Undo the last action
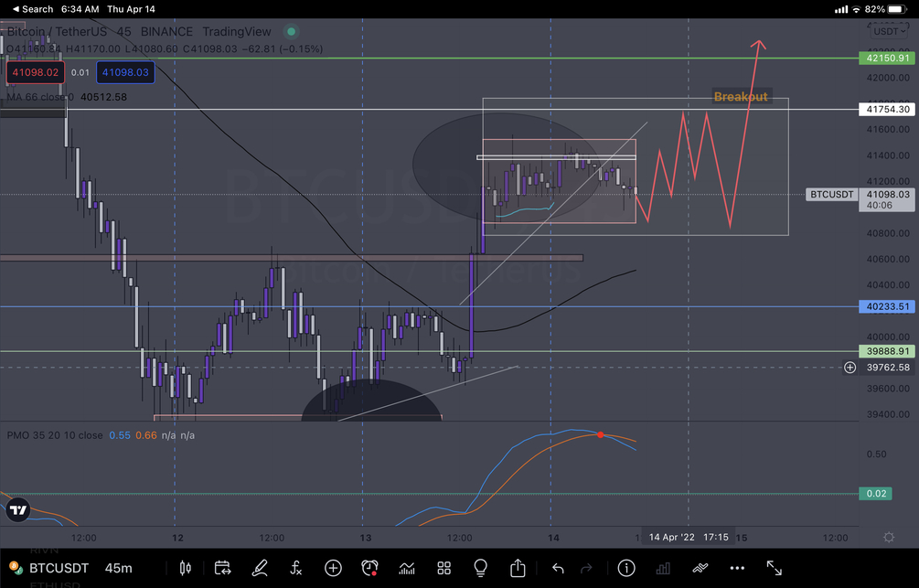The width and height of the screenshot is (919, 588). click(558, 568)
